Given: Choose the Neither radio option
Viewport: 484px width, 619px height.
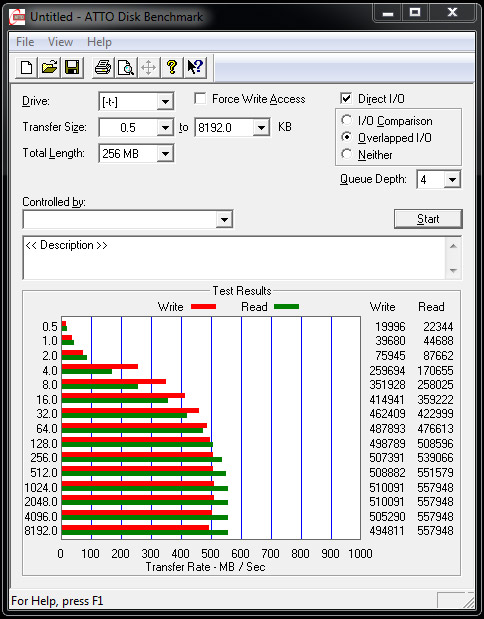Looking at the screenshot, I should [346, 154].
